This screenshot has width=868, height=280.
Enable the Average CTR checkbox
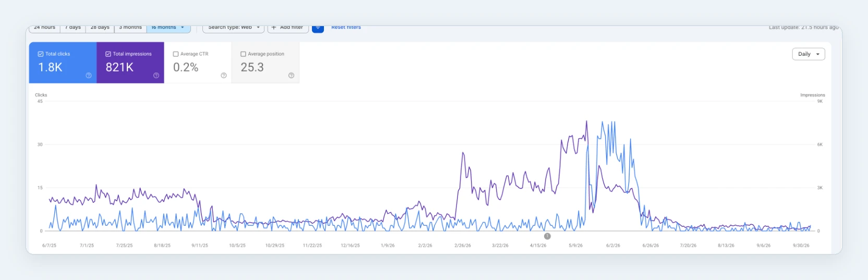click(176, 54)
